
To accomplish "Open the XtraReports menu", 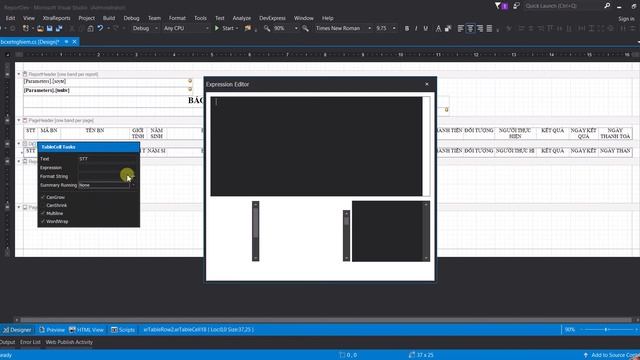I will pos(56,18).
